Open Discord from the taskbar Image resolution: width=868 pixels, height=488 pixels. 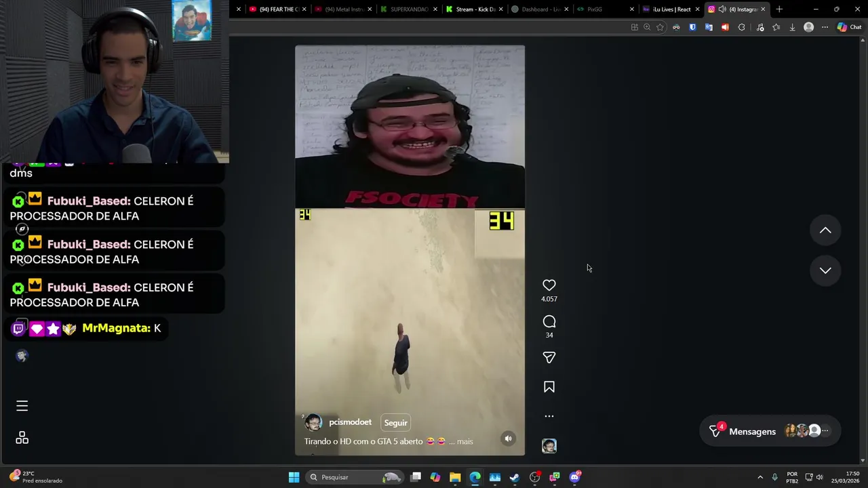click(574, 477)
